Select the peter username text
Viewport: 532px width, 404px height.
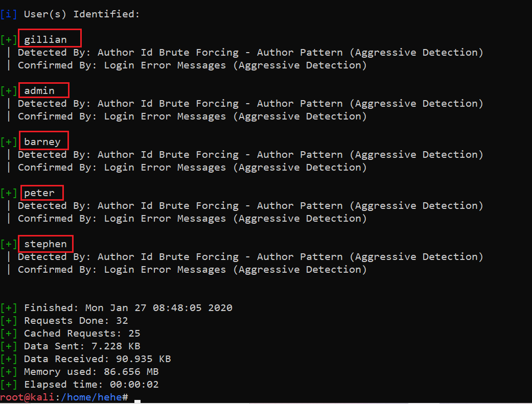point(39,193)
